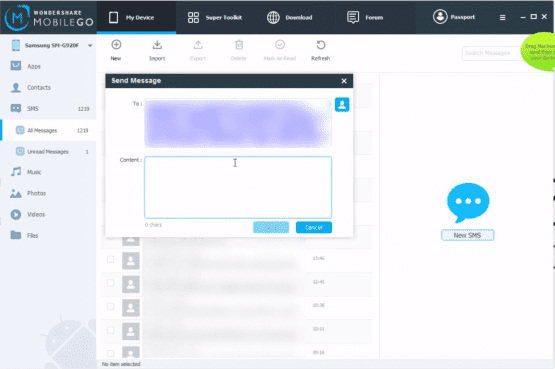Screen dimensions: 555x369
Task: Click the To recipients field
Action: (x=238, y=123)
